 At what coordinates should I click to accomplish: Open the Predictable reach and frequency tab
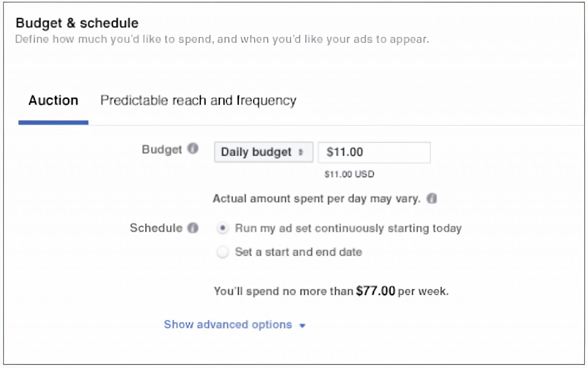coord(198,100)
